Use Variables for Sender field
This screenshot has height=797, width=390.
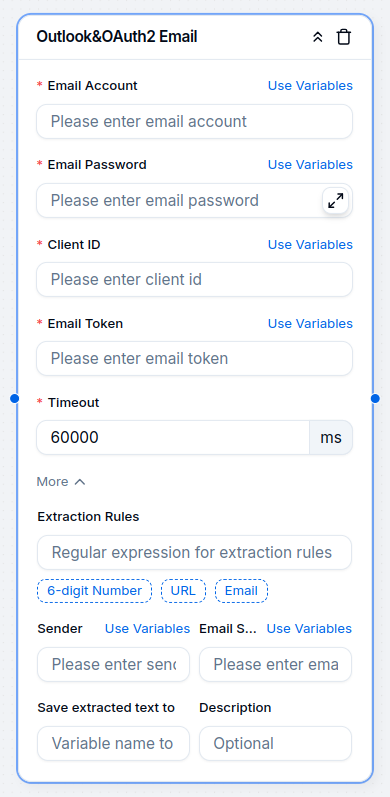(x=147, y=629)
